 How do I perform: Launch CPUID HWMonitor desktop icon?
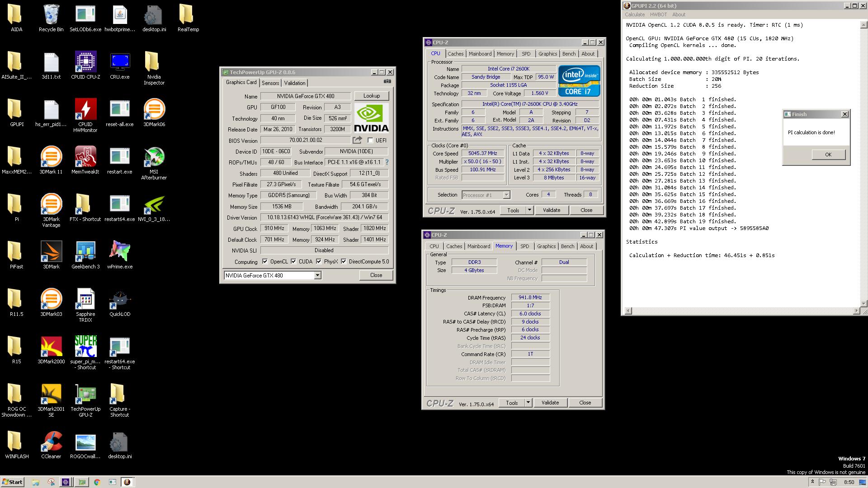click(x=85, y=116)
